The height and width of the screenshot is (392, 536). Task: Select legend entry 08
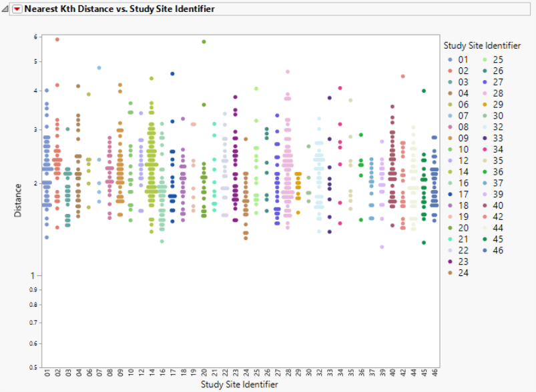click(x=458, y=127)
